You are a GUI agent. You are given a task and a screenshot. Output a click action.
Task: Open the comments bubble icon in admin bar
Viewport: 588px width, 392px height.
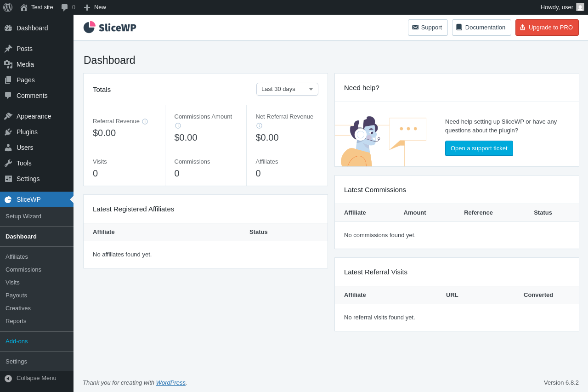click(65, 7)
